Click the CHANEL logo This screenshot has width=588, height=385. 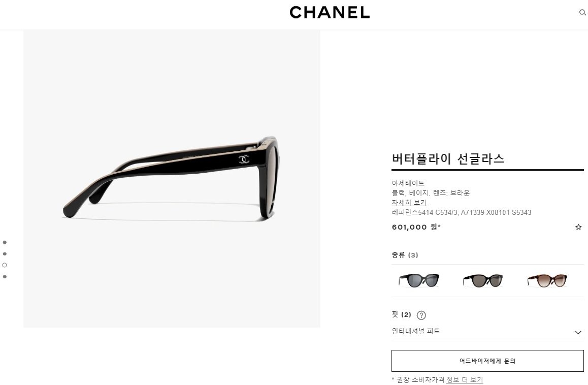[x=330, y=12]
